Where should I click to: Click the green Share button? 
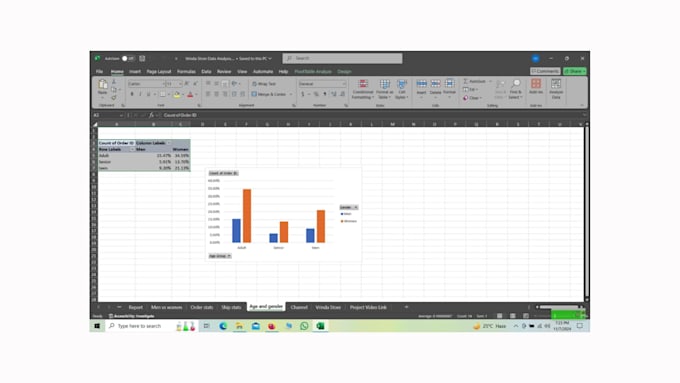coord(575,71)
